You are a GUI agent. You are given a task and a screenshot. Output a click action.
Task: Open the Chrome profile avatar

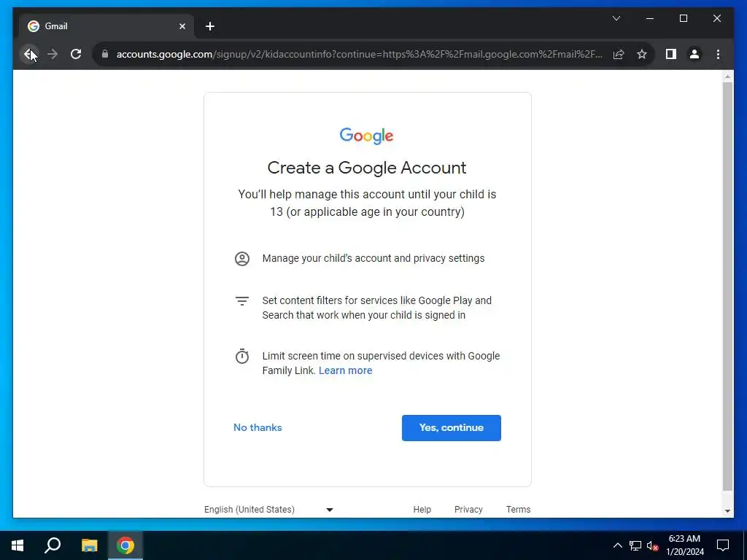click(x=694, y=54)
